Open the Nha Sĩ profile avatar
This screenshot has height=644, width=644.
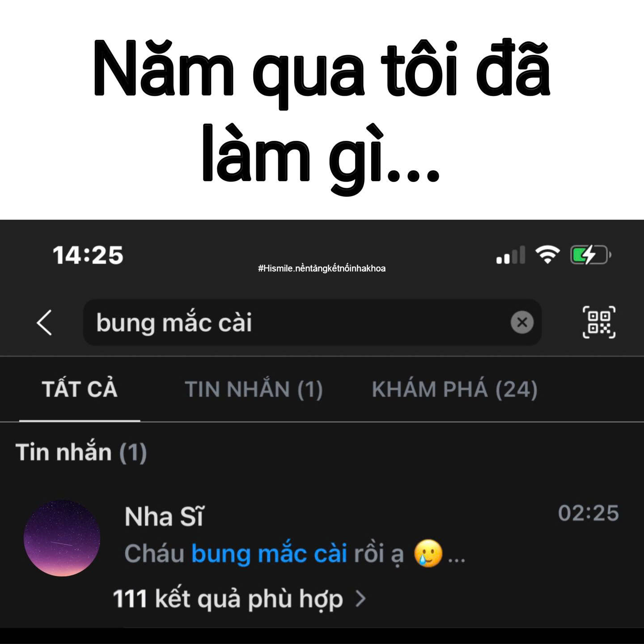click(x=62, y=538)
